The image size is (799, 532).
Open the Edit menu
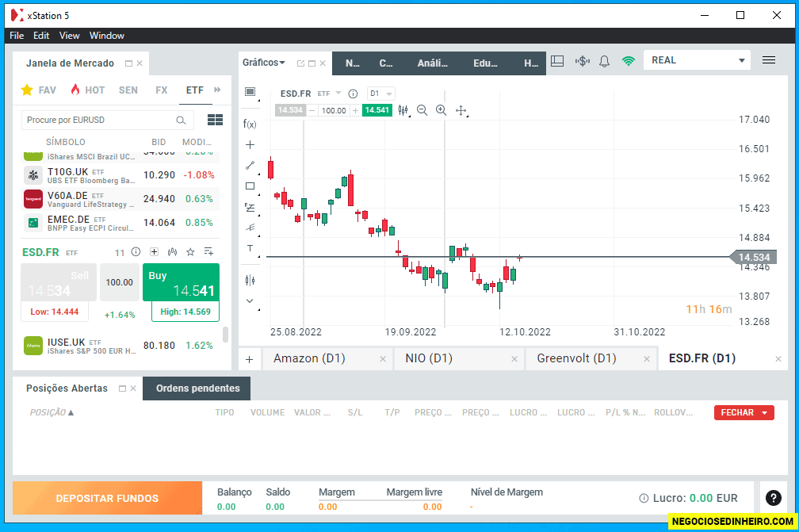[41, 36]
